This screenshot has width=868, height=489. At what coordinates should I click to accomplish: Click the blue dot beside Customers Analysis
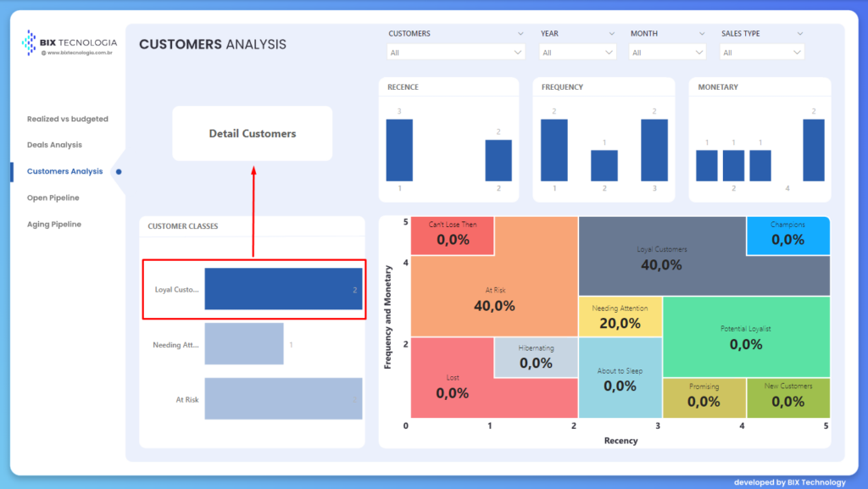click(119, 171)
